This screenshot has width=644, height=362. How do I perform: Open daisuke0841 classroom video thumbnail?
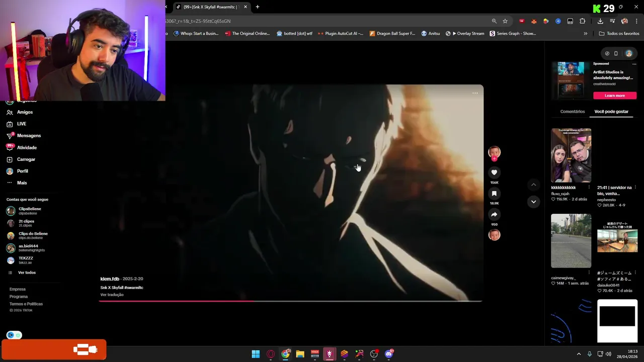pos(617,240)
